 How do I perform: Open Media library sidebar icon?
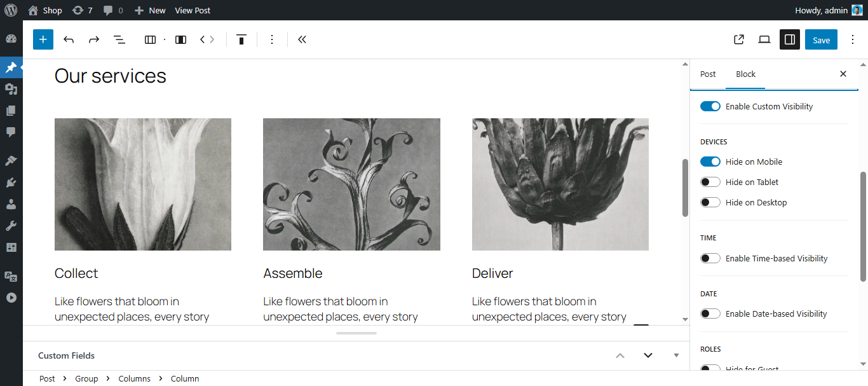pyautogui.click(x=11, y=89)
